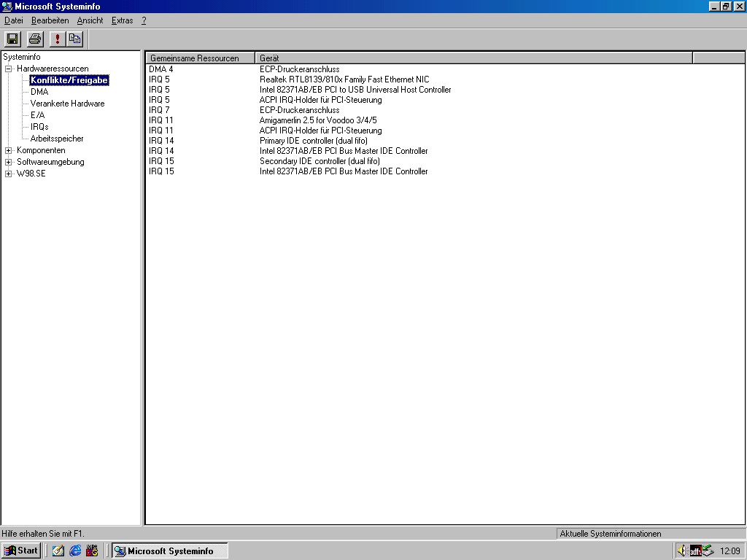Select the Komponenten label in the tree
This screenshot has width=747, height=560.
coord(41,150)
